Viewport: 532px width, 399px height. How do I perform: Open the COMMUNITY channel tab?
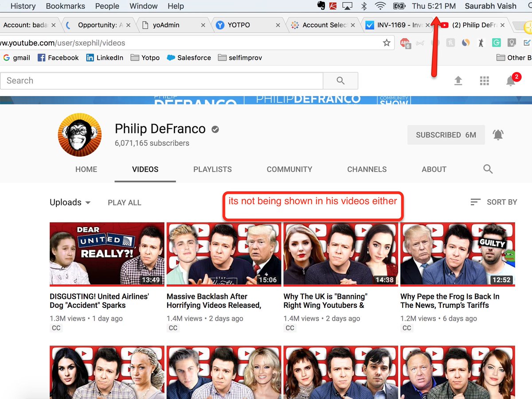tap(289, 169)
